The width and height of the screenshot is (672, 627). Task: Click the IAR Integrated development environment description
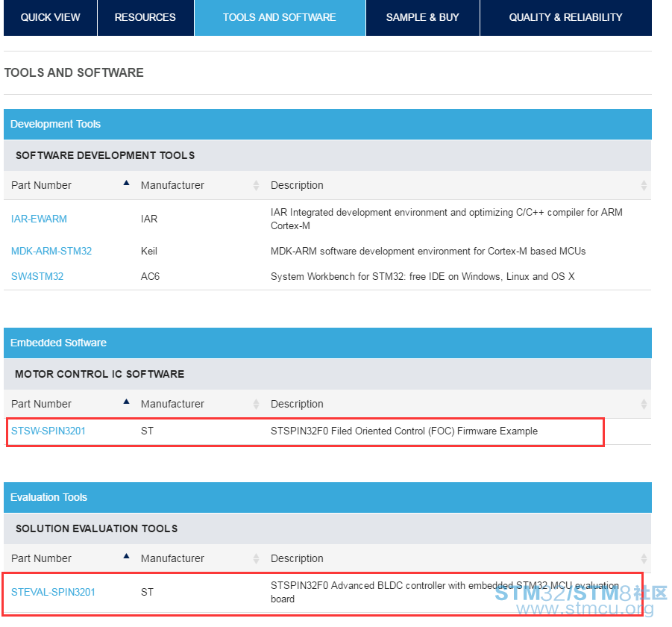click(x=447, y=219)
